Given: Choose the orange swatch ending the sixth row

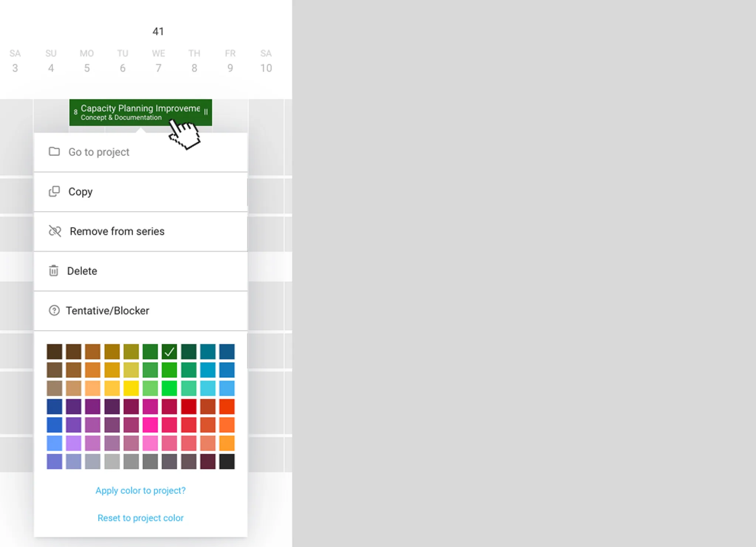Looking at the screenshot, I should coord(227,443).
